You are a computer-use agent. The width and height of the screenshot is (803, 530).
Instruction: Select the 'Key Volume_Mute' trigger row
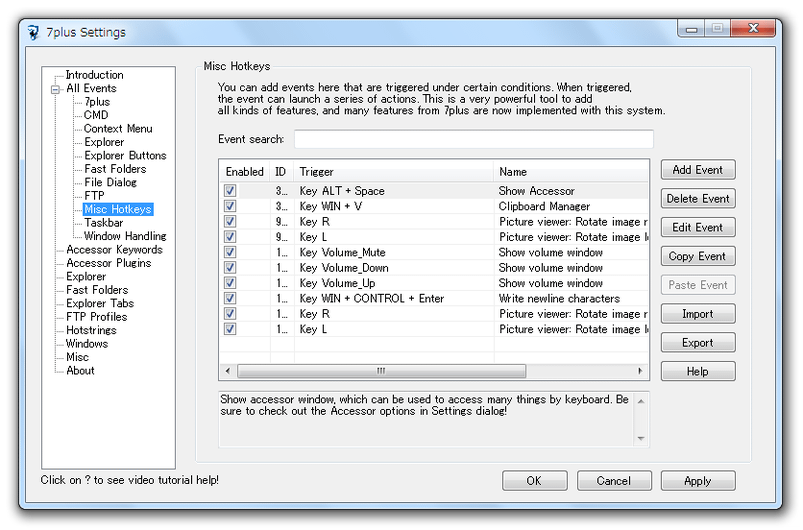coord(434,252)
